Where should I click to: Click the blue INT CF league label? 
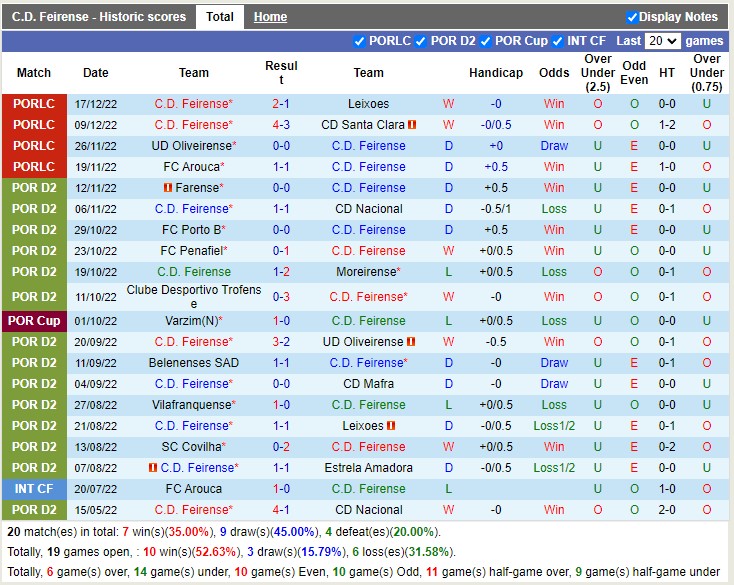[34, 489]
